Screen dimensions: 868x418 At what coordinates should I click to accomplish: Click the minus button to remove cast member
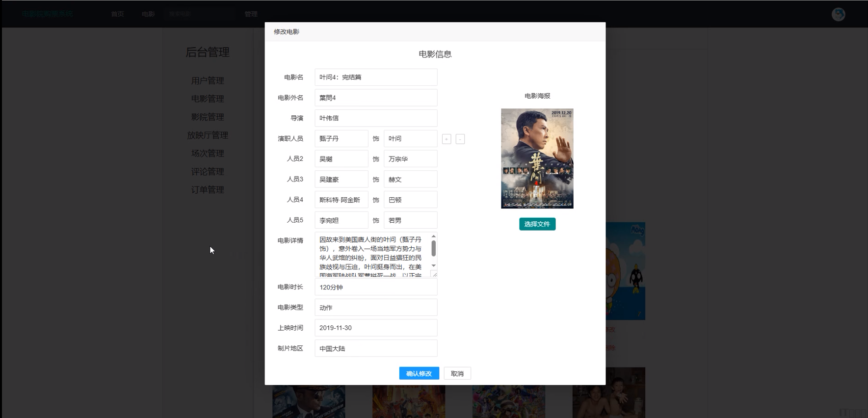(x=460, y=139)
